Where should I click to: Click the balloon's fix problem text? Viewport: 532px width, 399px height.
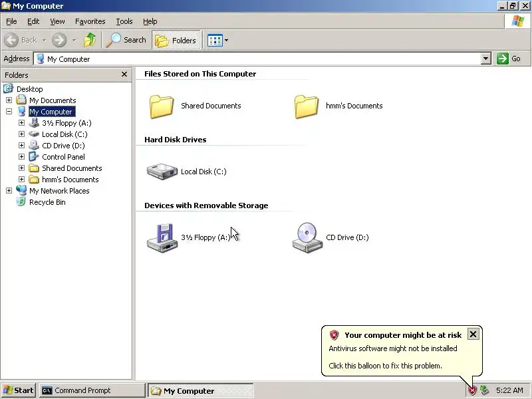pos(385,366)
